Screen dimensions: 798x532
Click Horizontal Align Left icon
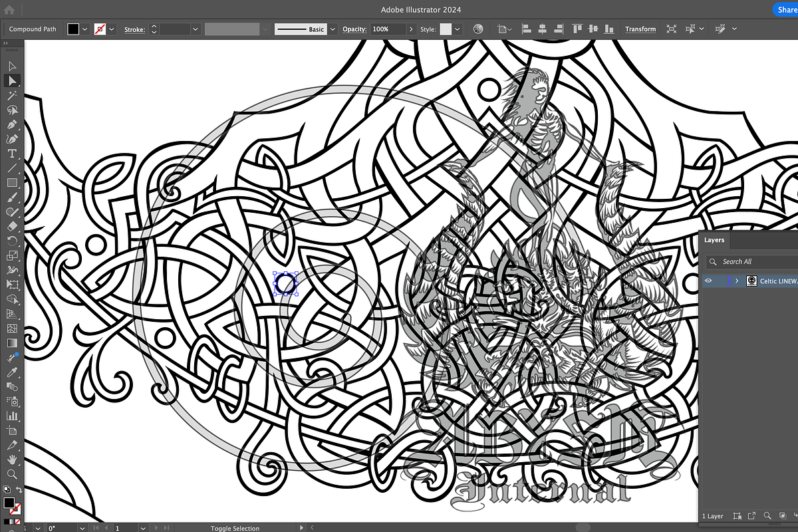click(x=527, y=29)
